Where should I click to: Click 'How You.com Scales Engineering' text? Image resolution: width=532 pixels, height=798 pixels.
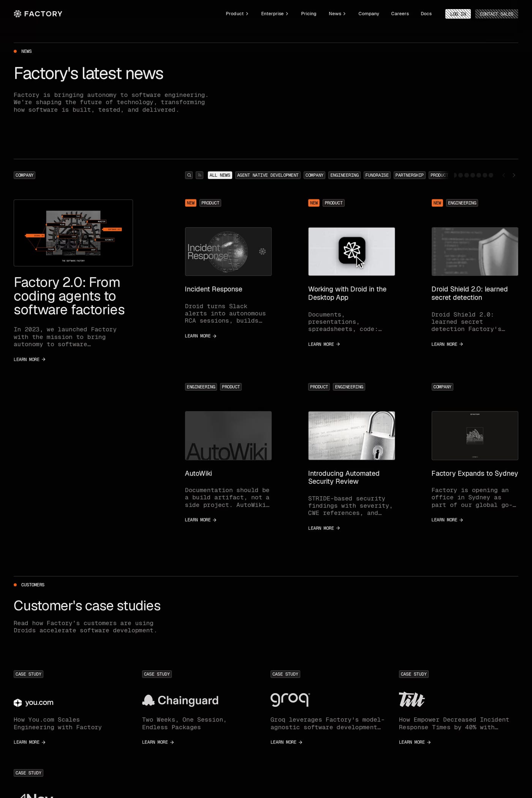[58, 724]
